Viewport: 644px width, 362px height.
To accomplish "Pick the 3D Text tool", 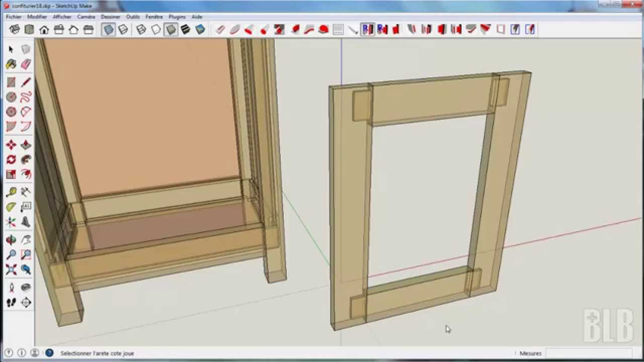I will 26,222.
